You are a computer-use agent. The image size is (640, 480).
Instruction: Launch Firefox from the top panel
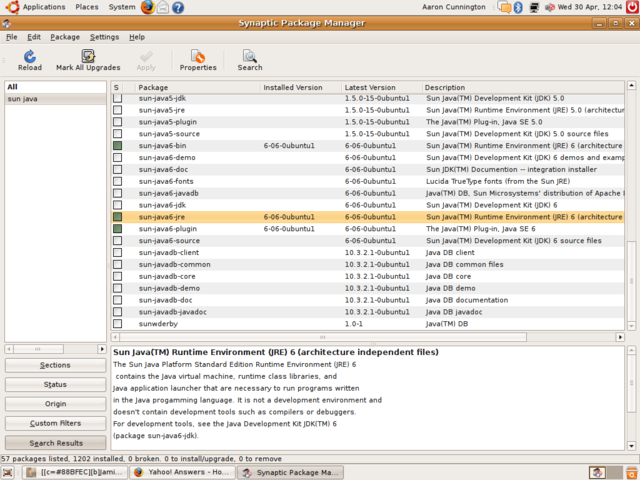[148, 7]
